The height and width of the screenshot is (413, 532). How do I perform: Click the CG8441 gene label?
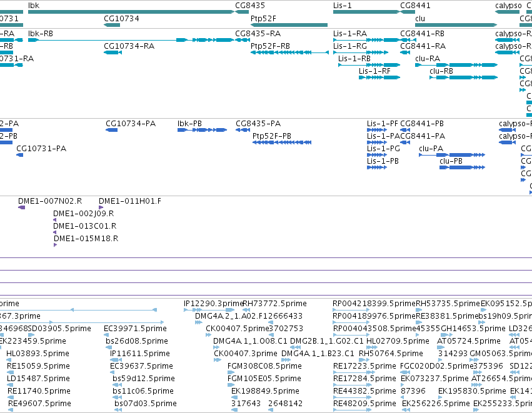(415, 6)
